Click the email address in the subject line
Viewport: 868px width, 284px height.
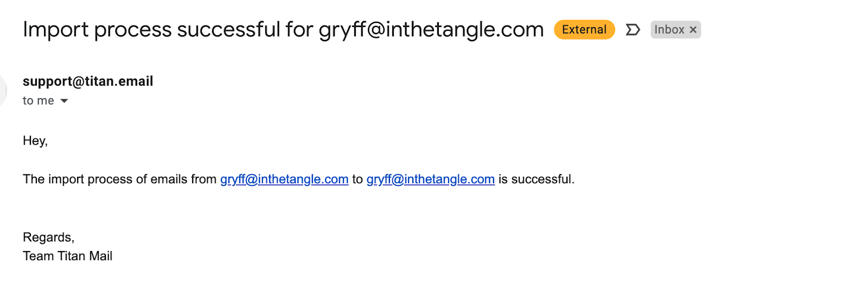[x=431, y=30]
